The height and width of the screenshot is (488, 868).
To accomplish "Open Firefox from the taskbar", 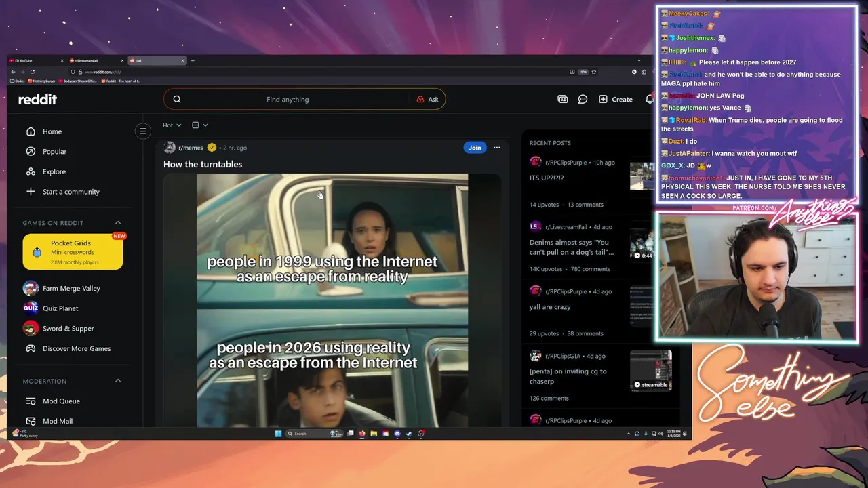I will coord(362,434).
